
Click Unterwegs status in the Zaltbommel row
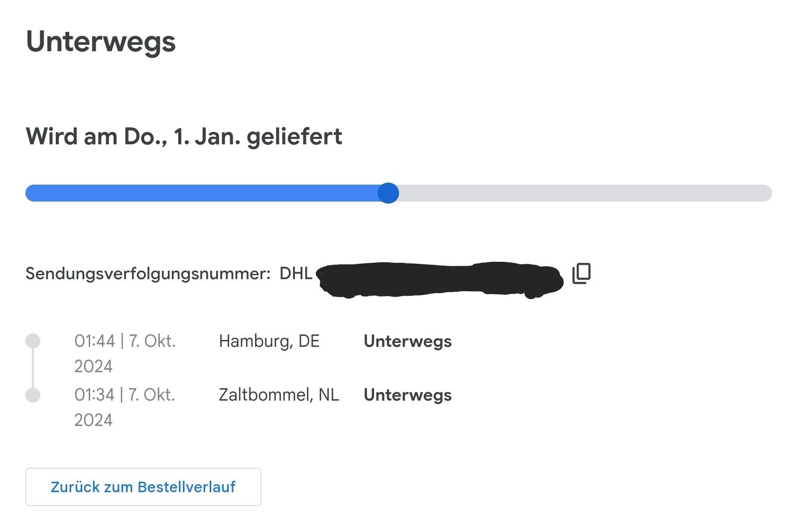[407, 395]
